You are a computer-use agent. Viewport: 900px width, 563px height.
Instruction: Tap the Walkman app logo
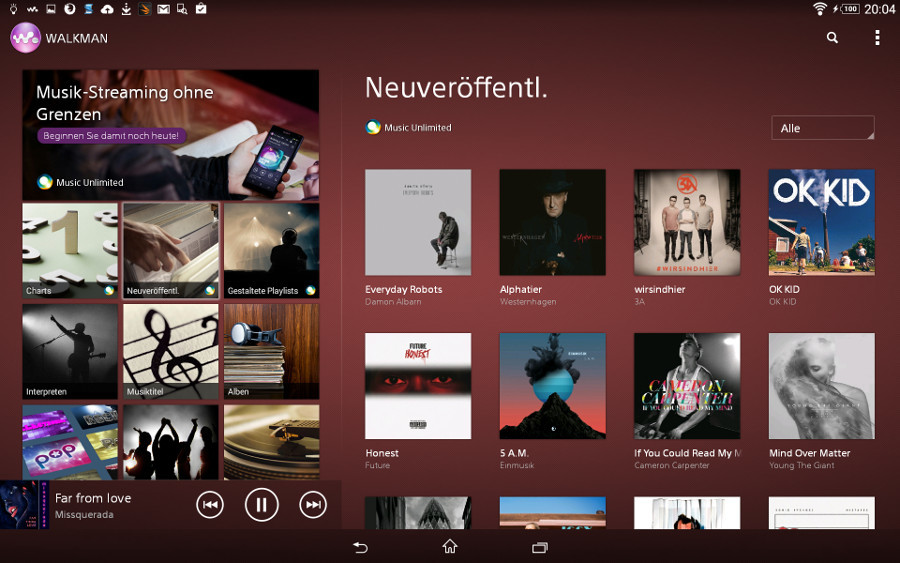25,38
